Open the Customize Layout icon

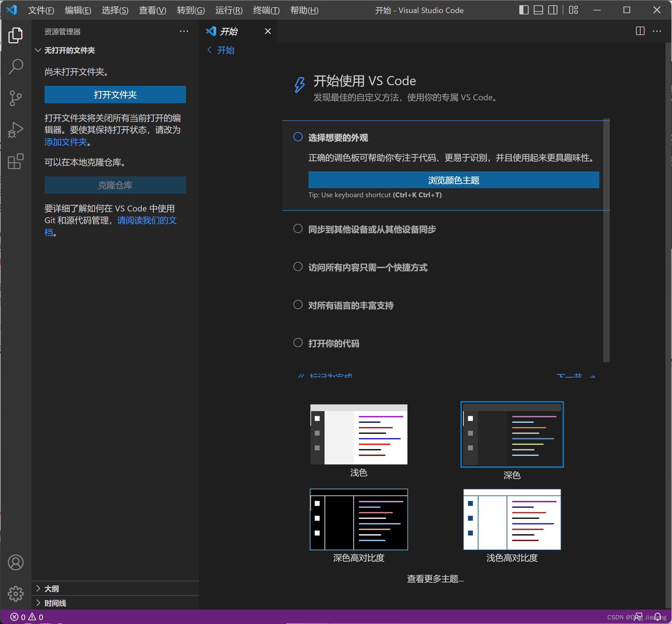573,10
